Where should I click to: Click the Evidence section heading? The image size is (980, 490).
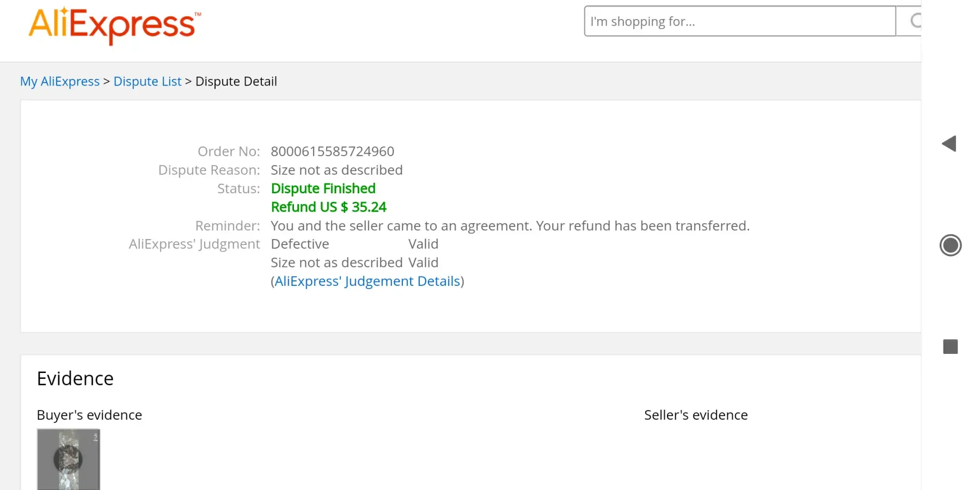75,379
